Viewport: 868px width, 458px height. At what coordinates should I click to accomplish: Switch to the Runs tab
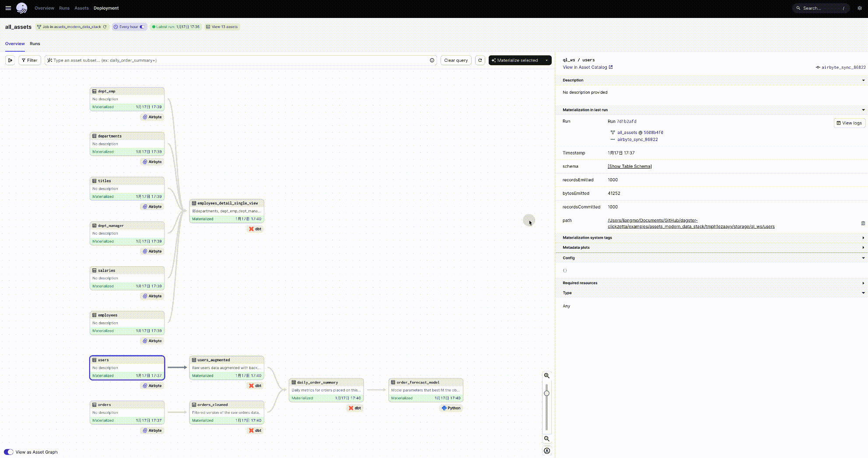click(x=35, y=44)
